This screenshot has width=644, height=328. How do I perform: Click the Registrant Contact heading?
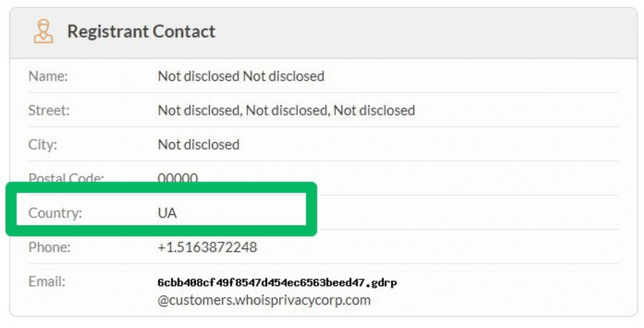pos(141,31)
